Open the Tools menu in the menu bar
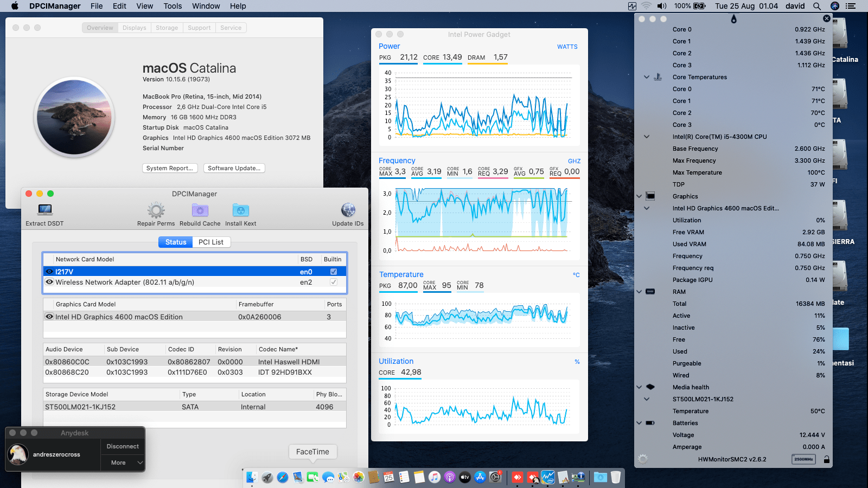The image size is (868, 488). pos(173,6)
